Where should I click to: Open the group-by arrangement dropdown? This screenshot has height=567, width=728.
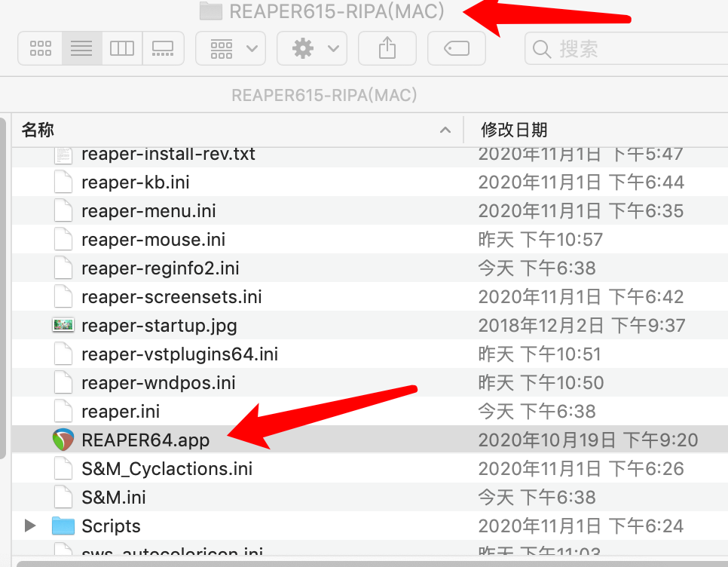click(231, 48)
